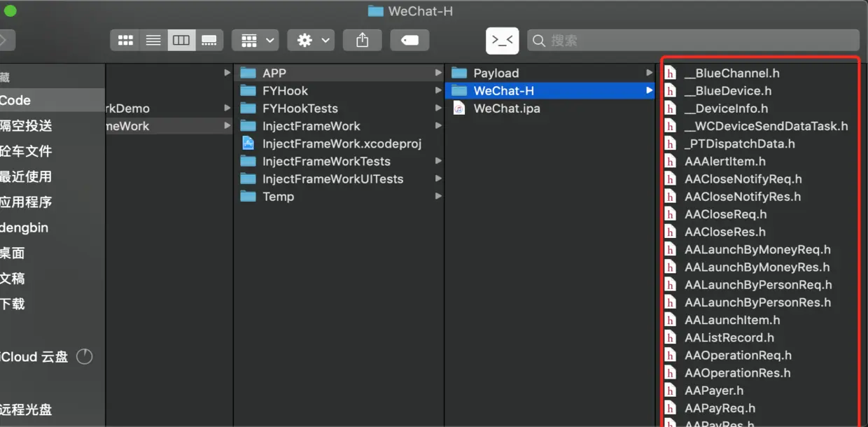Expand InjectFrameWorkTests via its arrow
This screenshot has height=427, width=868.
[438, 161]
